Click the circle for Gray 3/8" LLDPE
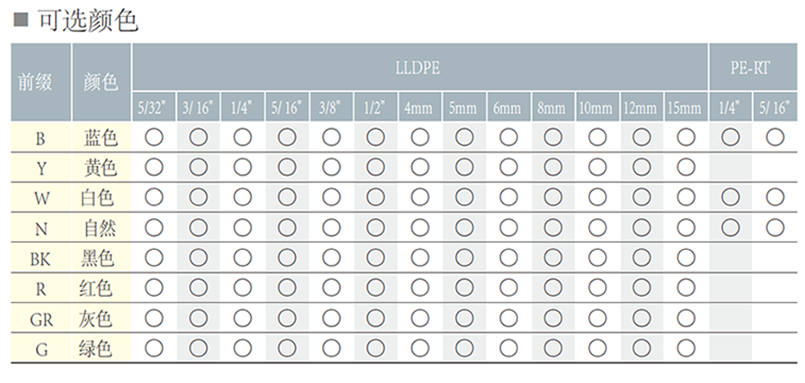The height and width of the screenshot is (383, 805). (x=331, y=318)
